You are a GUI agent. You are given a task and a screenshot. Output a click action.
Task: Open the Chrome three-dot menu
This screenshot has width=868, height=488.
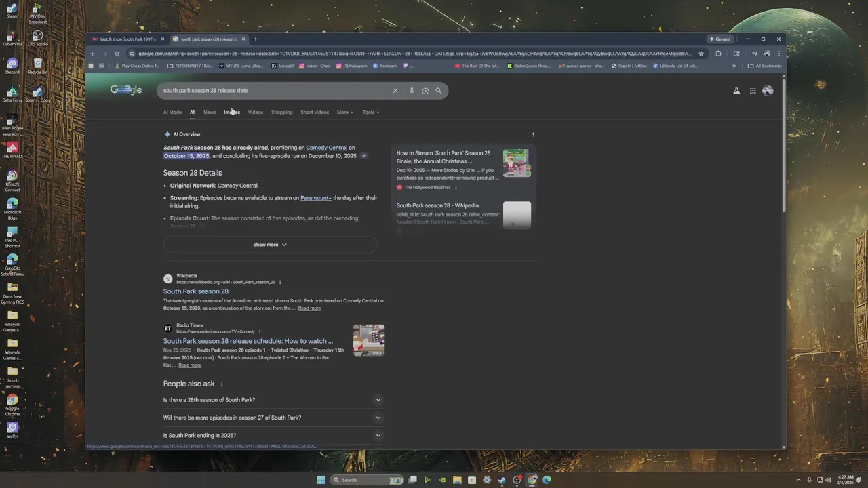click(778, 54)
